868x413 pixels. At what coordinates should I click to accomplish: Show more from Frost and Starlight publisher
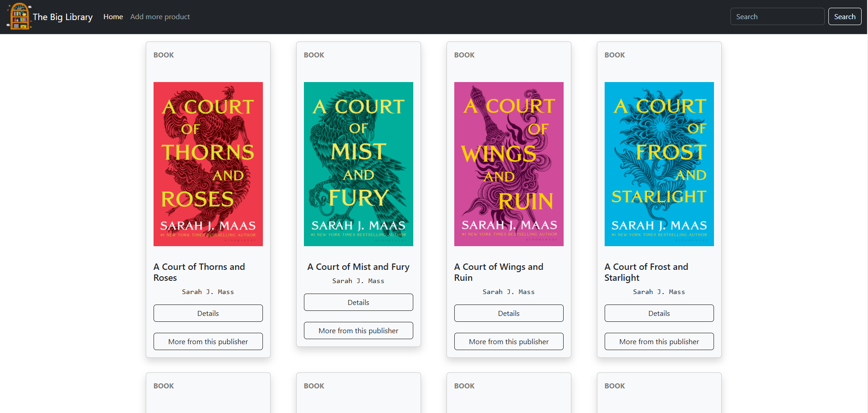[659, 341]
